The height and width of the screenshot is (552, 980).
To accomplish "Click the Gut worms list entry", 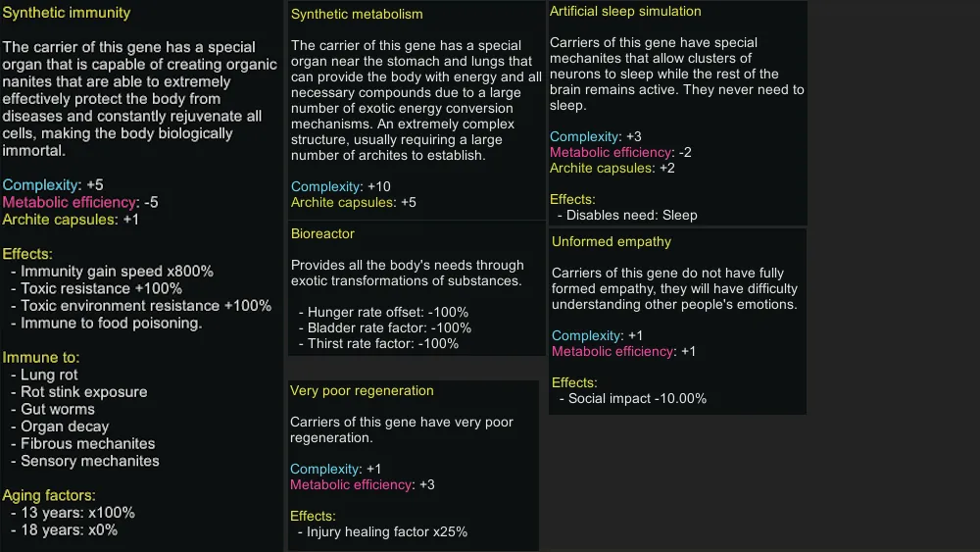I will tap(58, 409).
